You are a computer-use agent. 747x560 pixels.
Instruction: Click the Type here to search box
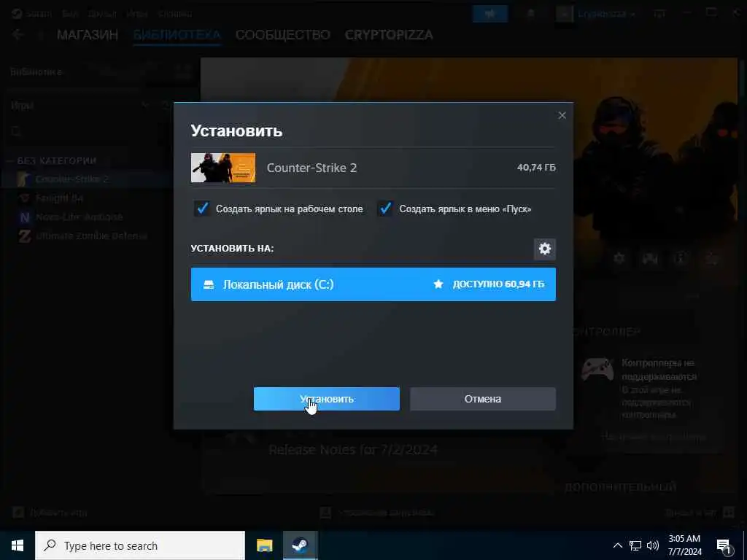pyautogui.click(x=139, y=545)
